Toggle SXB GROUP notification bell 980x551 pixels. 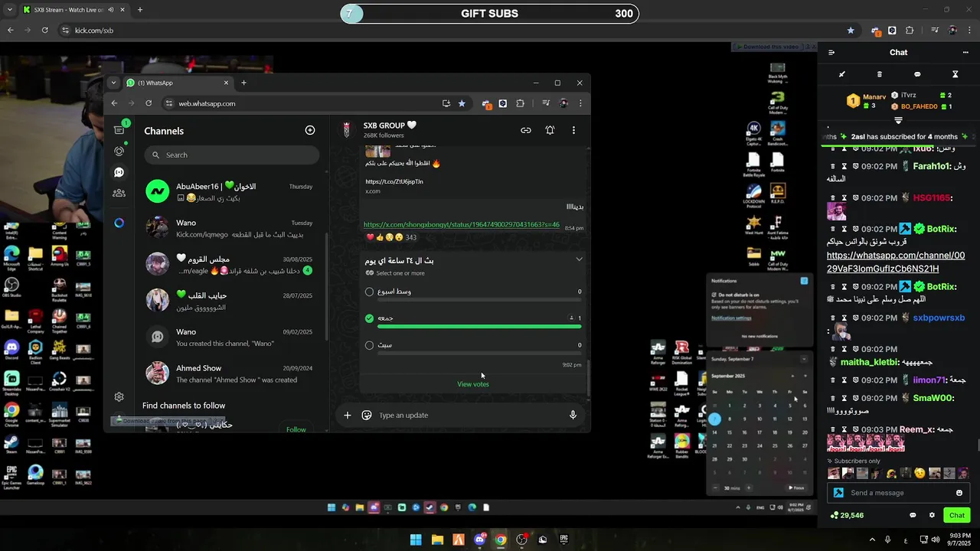550,130
